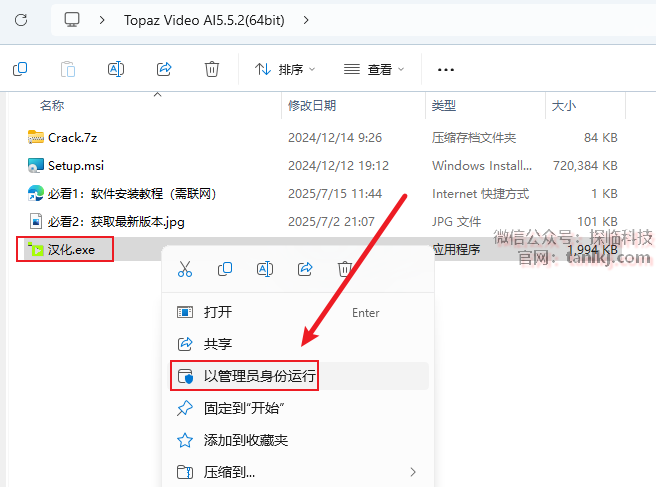Click the Internet 快捷方式 type cell
Screen dimensions: 656x487
[x=480, y=194]
